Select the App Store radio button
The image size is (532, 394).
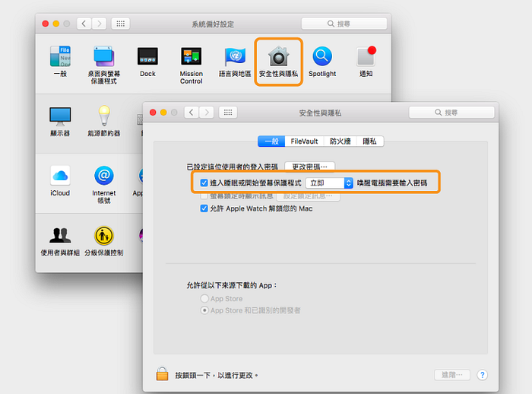[204, 299]
